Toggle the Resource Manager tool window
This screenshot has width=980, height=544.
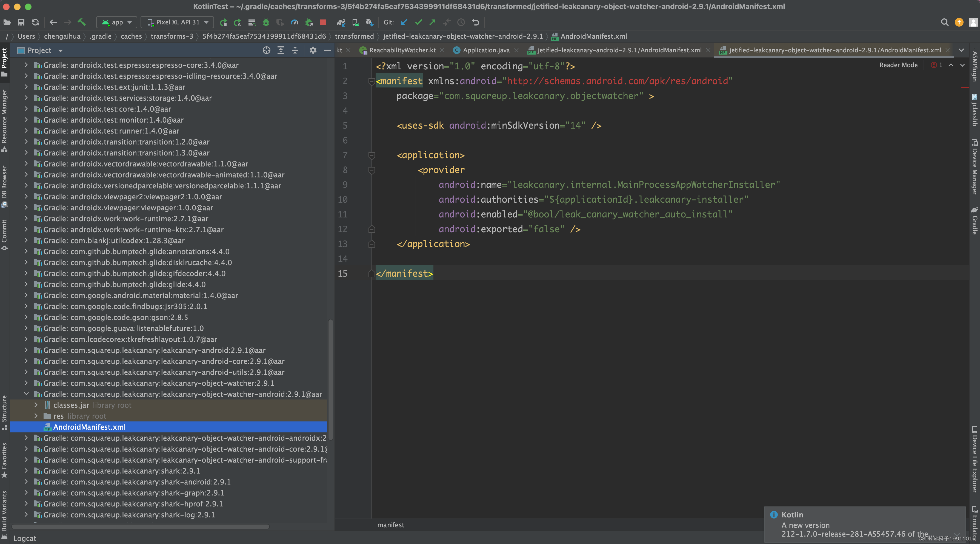click(x=5, y=121)
